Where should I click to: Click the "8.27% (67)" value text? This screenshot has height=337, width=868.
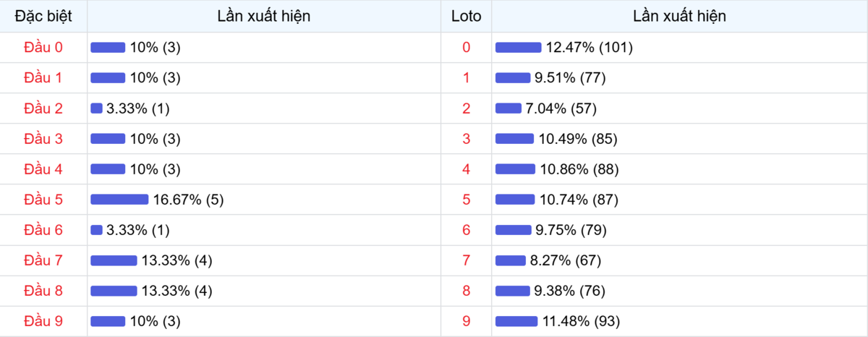click(x=566, y=260)
